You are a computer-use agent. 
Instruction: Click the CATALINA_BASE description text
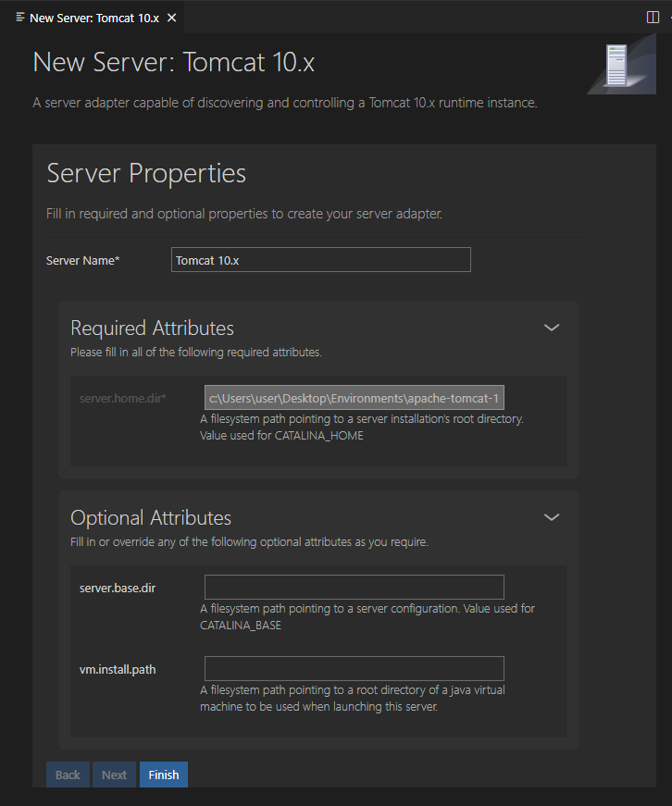click(x=367, y=616)
